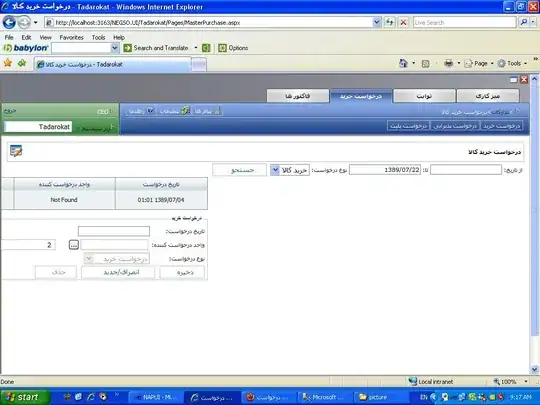This screenshot has width=540, height=405.
Task: Click the date field showing 1389/07/22
Action: click(385, 170)
